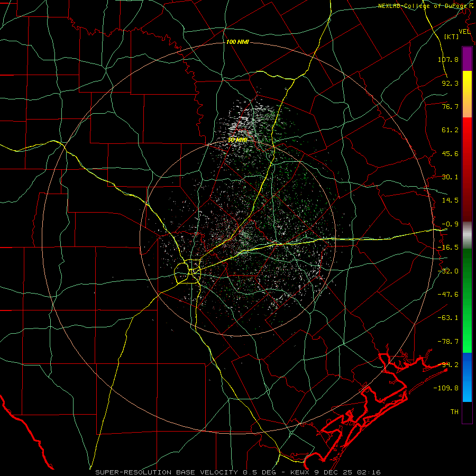Click the purple segment of velocity color bar
Image resolution: width=476 pixels, height=476 pixels.
[467, 59]
